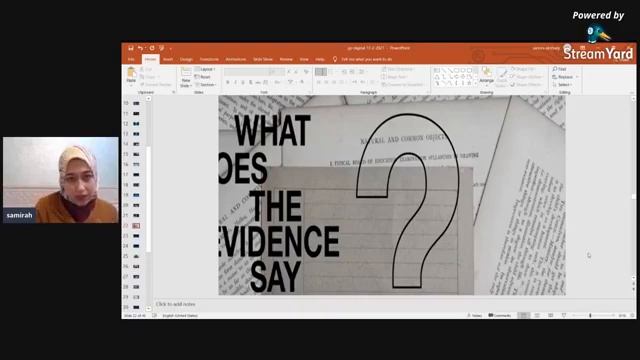Toggle Underline formatting
This screenshot has height=360, width=640.
pyautogui.click(x=243, y=82)
